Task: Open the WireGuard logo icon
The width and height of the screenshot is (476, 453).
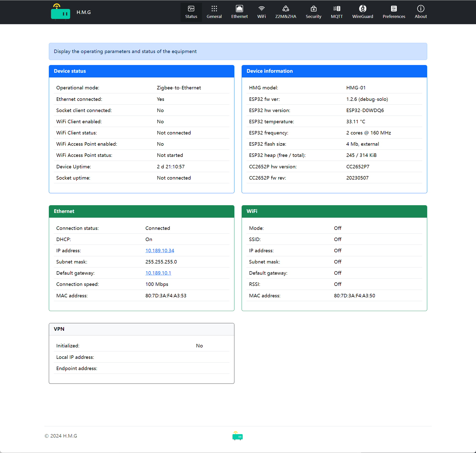Action: 362,9
